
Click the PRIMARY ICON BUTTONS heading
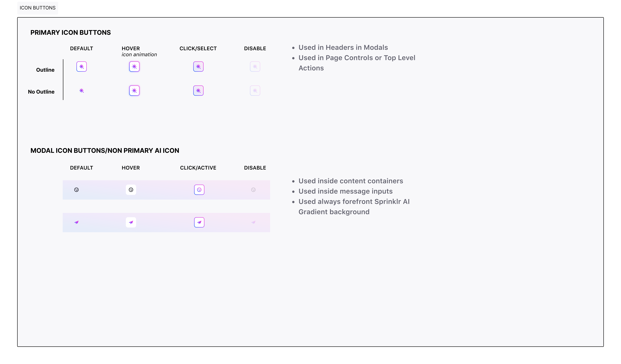[70, 33]
